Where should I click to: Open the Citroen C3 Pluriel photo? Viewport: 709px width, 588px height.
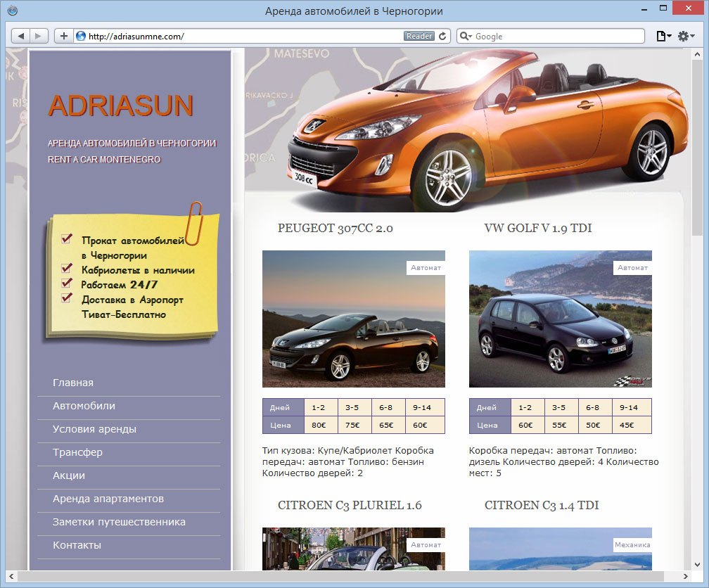[354, 549]
